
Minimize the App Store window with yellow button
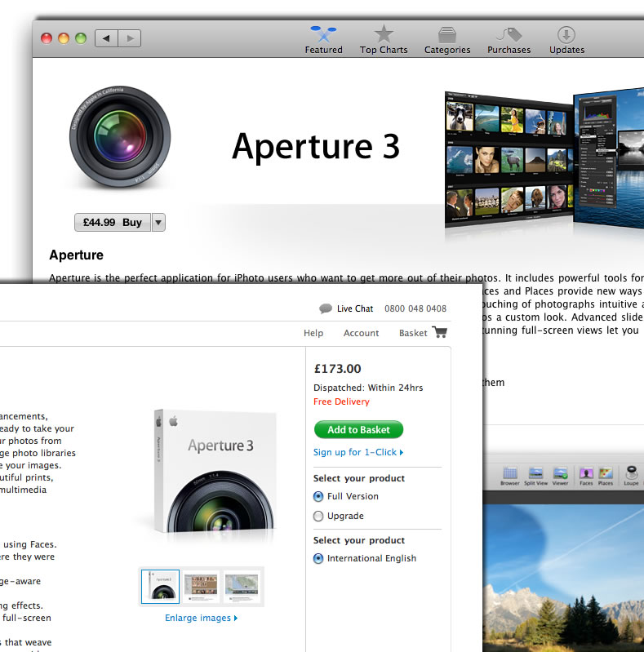coord(64,38)
